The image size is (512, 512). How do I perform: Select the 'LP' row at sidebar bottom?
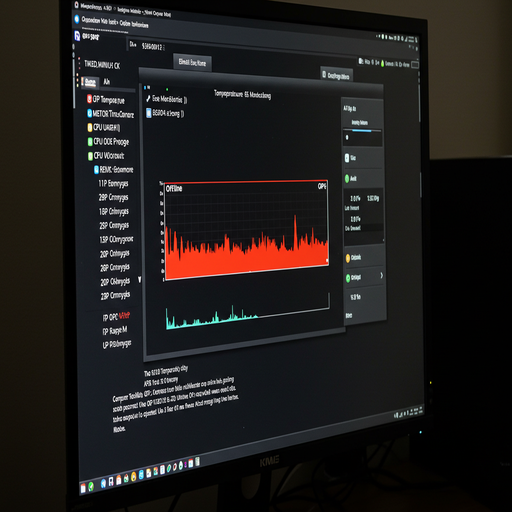click(117, 344)
